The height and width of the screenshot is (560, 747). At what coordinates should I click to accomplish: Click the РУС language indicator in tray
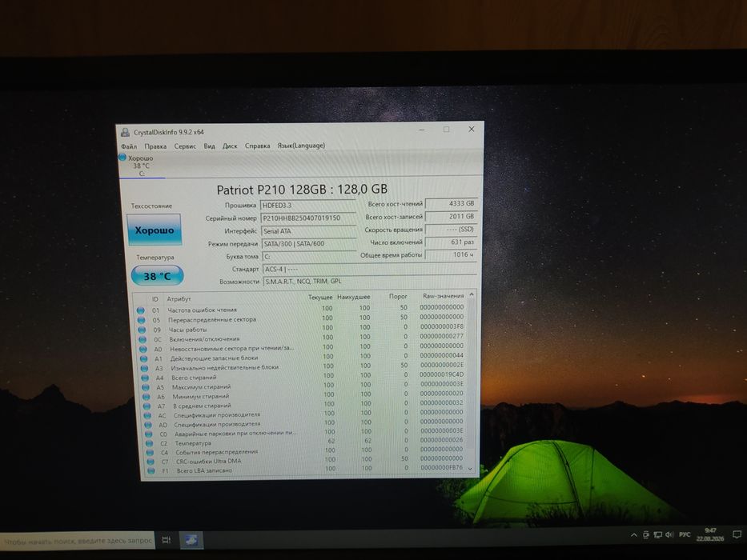(x=685, y=534)
